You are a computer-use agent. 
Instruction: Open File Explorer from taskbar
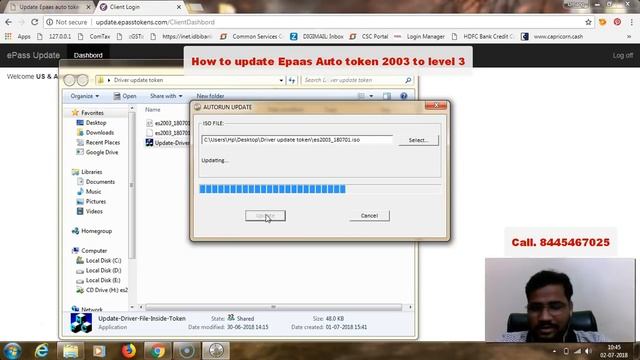pyautogui.click(x=70, y=351)
